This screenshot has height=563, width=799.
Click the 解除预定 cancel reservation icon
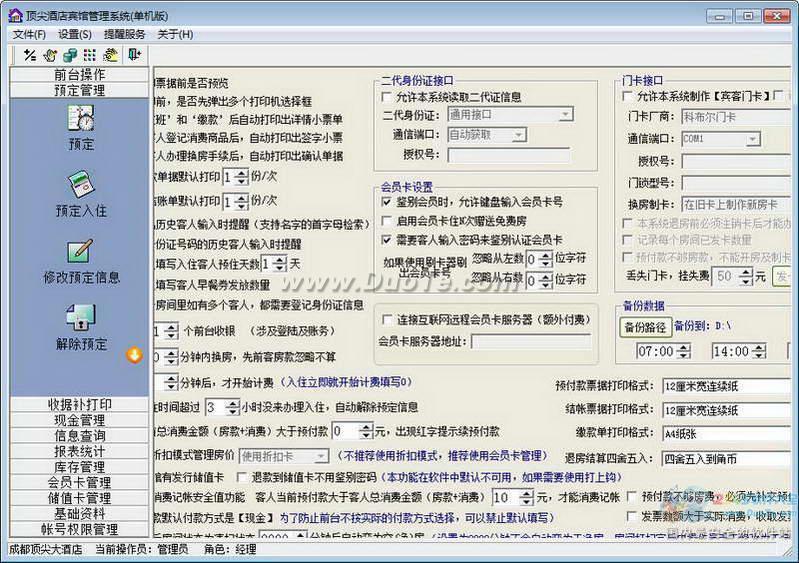81,320
